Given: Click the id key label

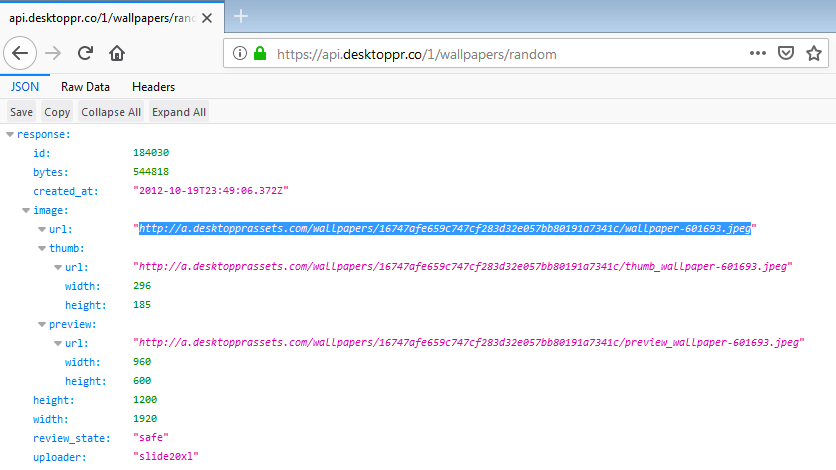Looking at the screenshot, I should point(42,153).
